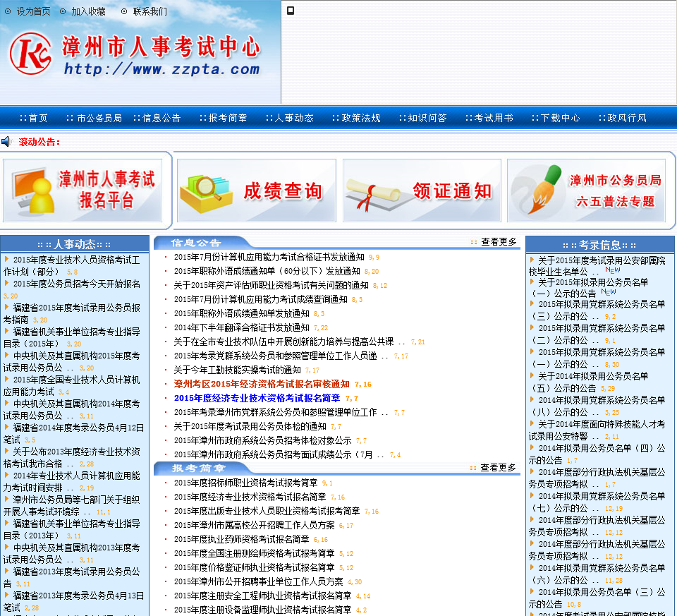Image resolution: width=677 pixels, height=616 pixels.
Task: Open 2015年漳州市公开招聘事业单位工作人员方案
Action: pyautogui.click(x=258, y=581)
